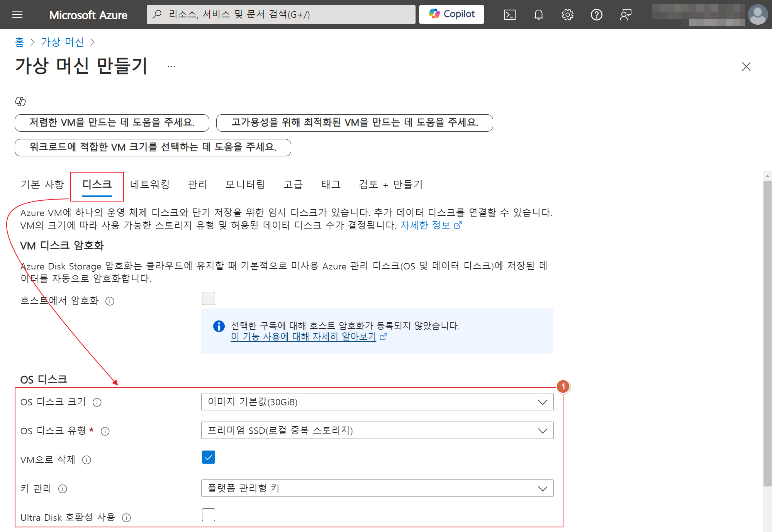Toggle the 호스트에서 암호화 checkbox
The image size is (772, 532).
click(209, 298)
